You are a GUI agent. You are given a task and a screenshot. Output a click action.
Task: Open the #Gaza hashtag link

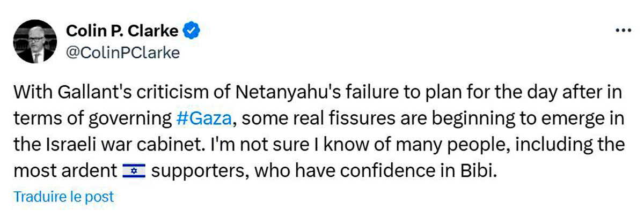[204, 119]
